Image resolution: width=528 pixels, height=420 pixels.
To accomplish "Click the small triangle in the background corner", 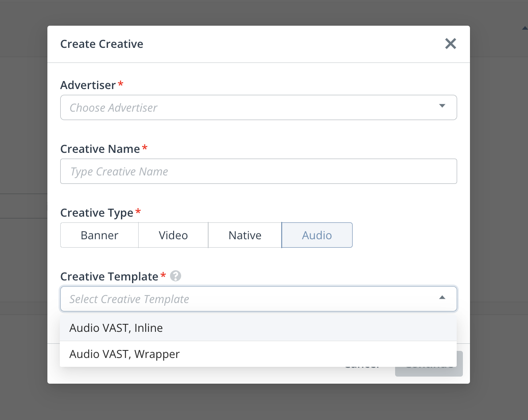I will coord(525,27).
